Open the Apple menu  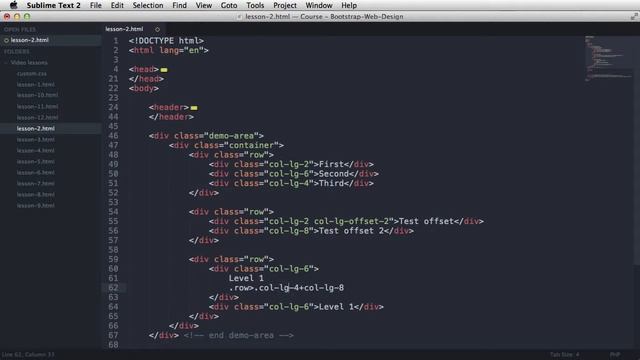pos(13,5)
